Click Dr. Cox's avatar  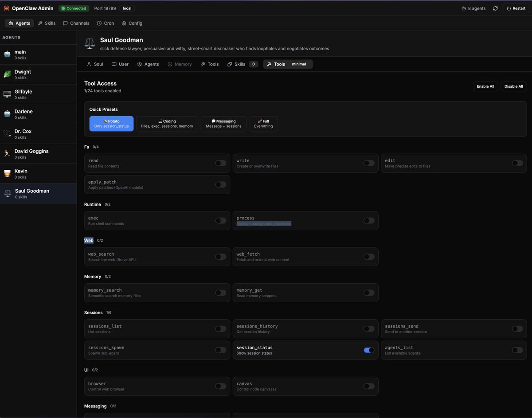pos(6,134)
